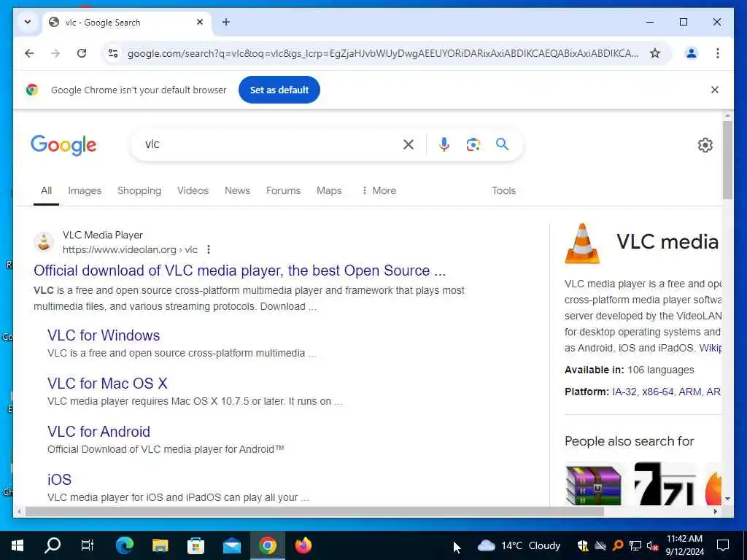Switch to the Images tab
This screenshot has height=560, width=747.
point(85,190)
